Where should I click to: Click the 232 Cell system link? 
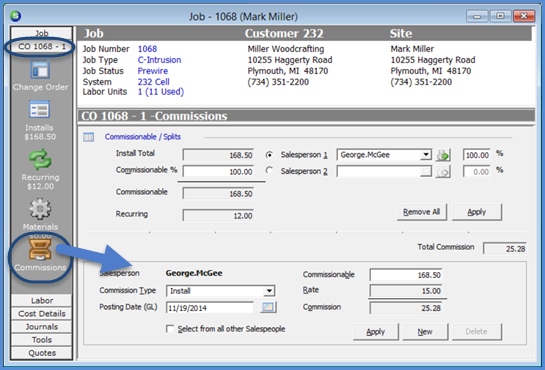tap(154, 82)
